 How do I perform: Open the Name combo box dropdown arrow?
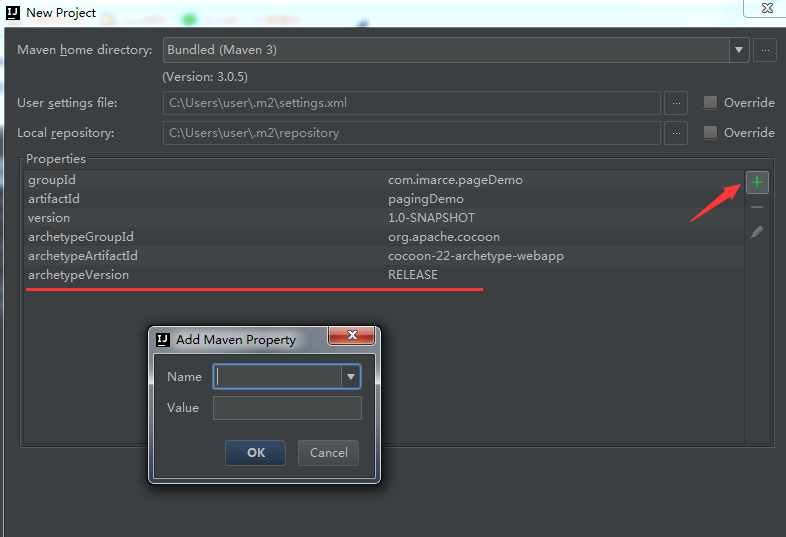pyautogui.click(x=351, y=377)
